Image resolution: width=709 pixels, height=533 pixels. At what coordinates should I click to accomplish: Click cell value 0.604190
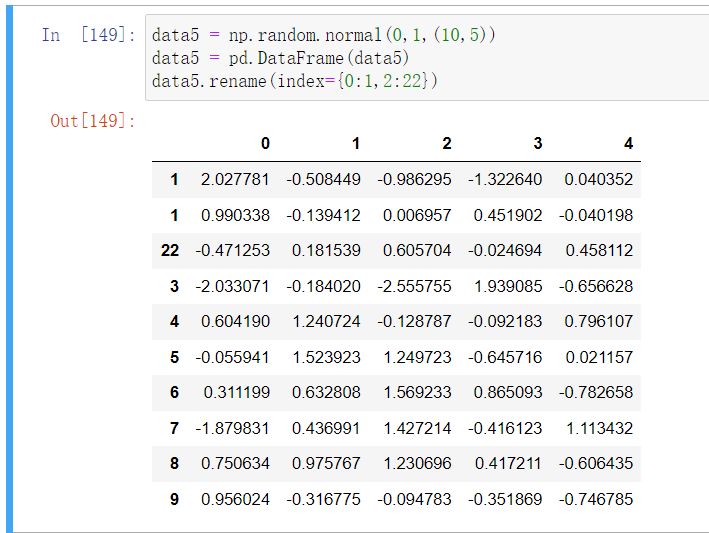[235, 321]
